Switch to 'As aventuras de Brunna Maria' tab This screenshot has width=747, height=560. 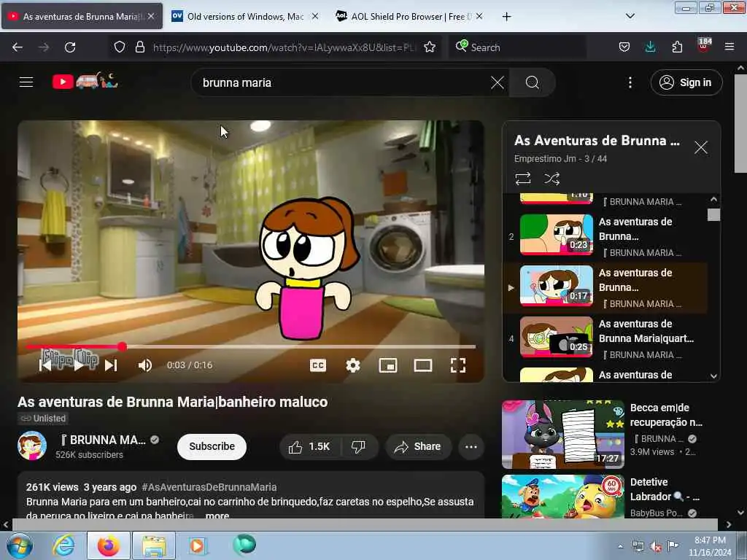tap(82, 16)
